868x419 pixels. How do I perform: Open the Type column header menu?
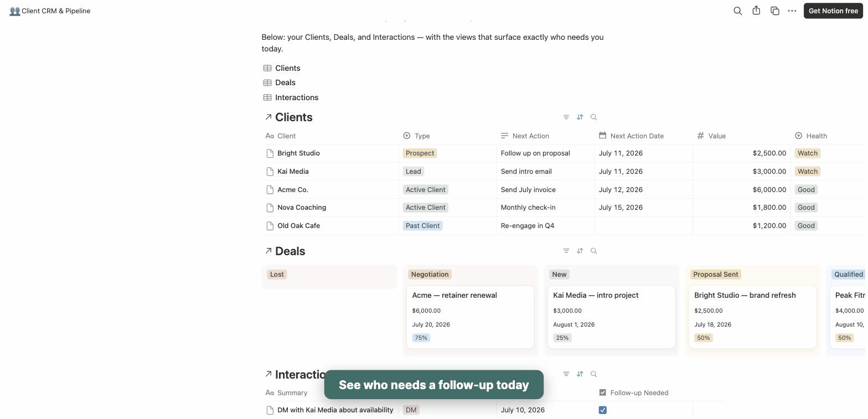click(447, 136)
